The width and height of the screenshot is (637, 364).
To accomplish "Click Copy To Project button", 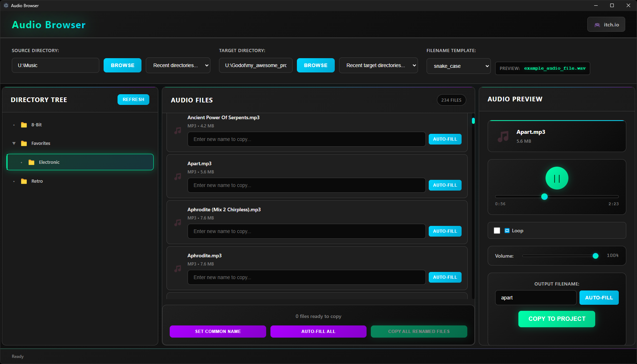I will (x=557, y=319).
